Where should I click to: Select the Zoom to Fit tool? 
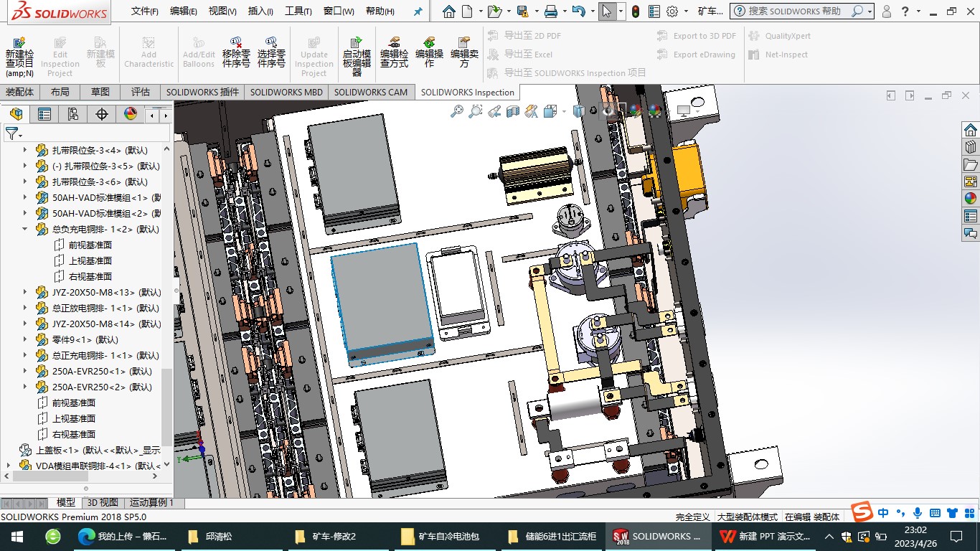click(x=457, y=111)
